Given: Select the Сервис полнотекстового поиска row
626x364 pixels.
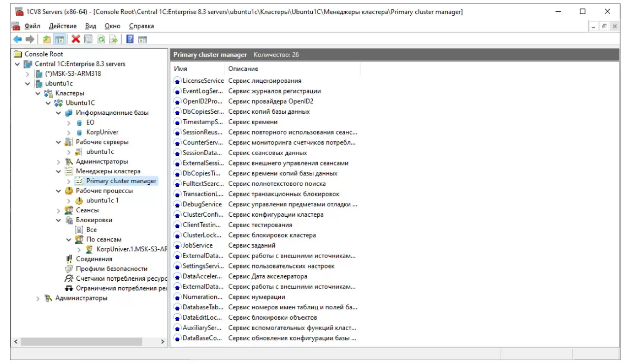Looking at the screenshot, I should point(265,184).
